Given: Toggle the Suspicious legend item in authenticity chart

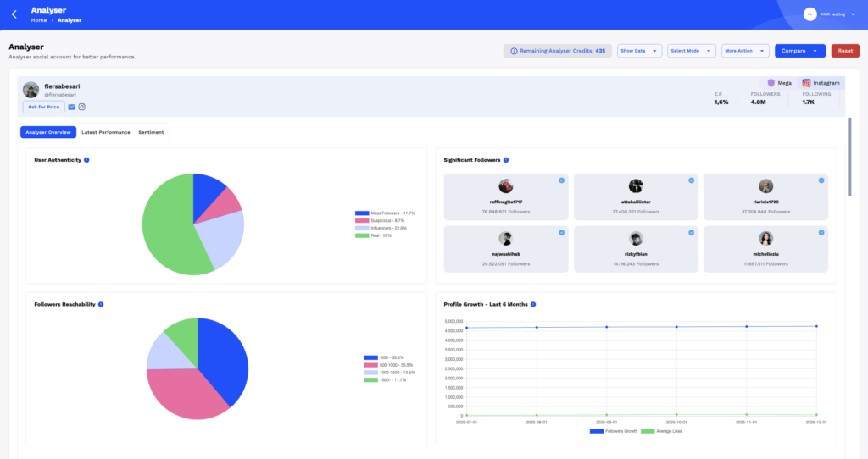Looking at the screenshot, I should (x=386, y=220).
